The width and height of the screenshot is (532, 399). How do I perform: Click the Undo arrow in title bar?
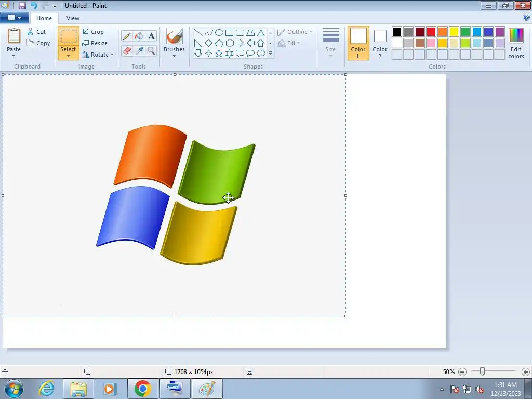pyautogui.click(x=34, y=5)
